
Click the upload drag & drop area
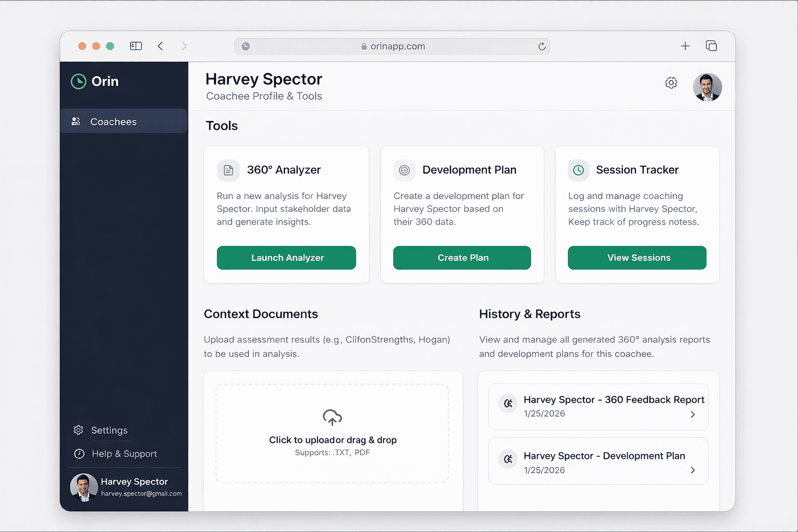(x=332, y=433)
